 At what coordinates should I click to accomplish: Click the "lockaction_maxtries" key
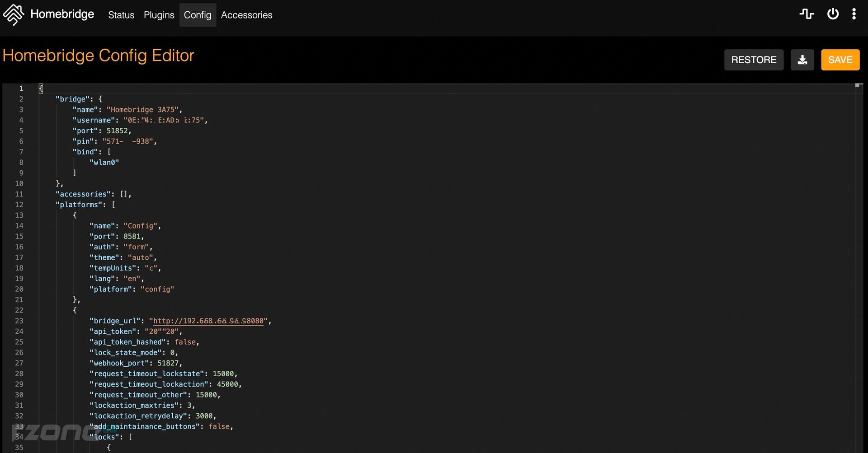click(134, 406)
